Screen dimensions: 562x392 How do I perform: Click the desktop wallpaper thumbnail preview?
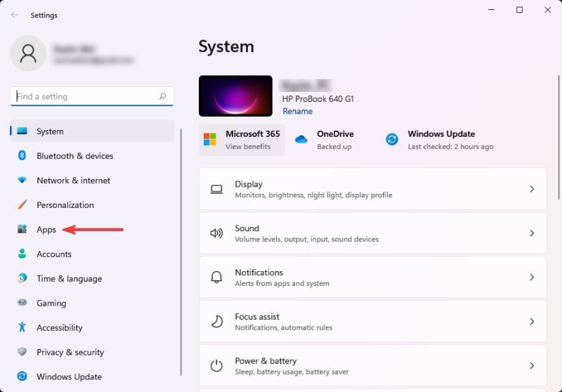tap(235, 96)
